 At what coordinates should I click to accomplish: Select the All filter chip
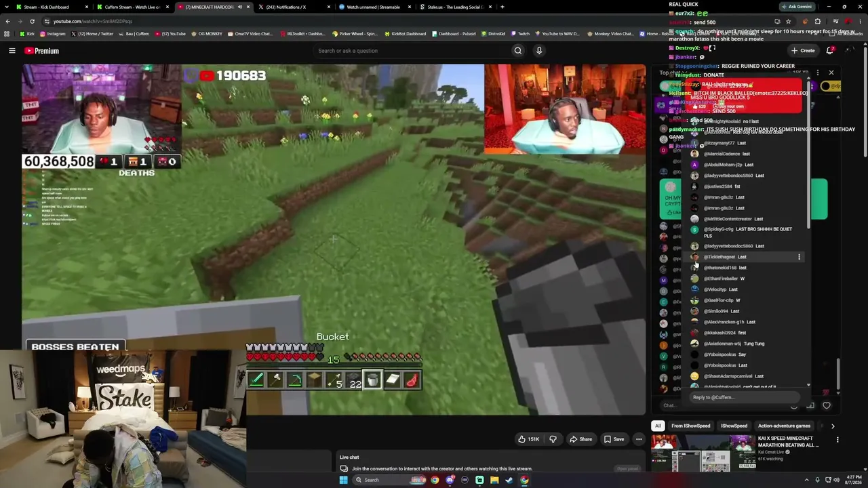click(658, 426)
